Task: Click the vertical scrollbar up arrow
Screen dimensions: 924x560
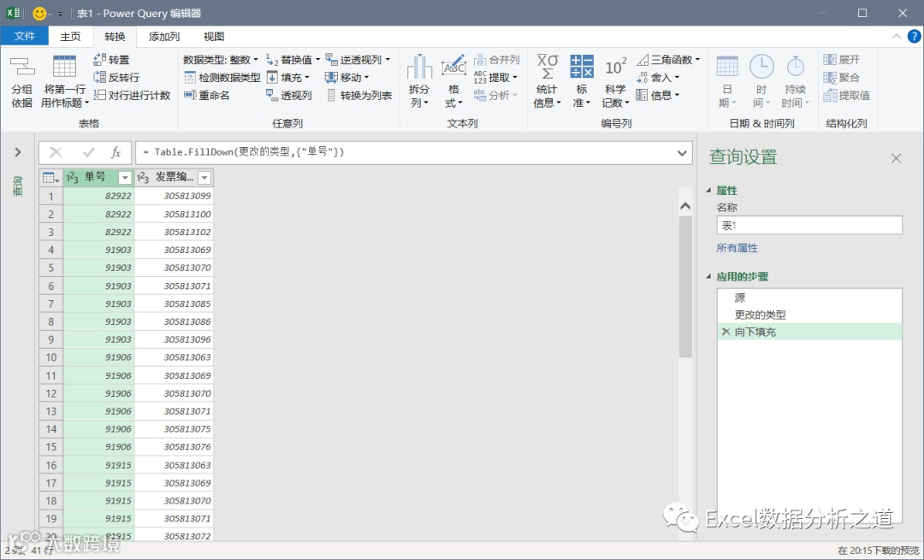Action: point(684,206)
